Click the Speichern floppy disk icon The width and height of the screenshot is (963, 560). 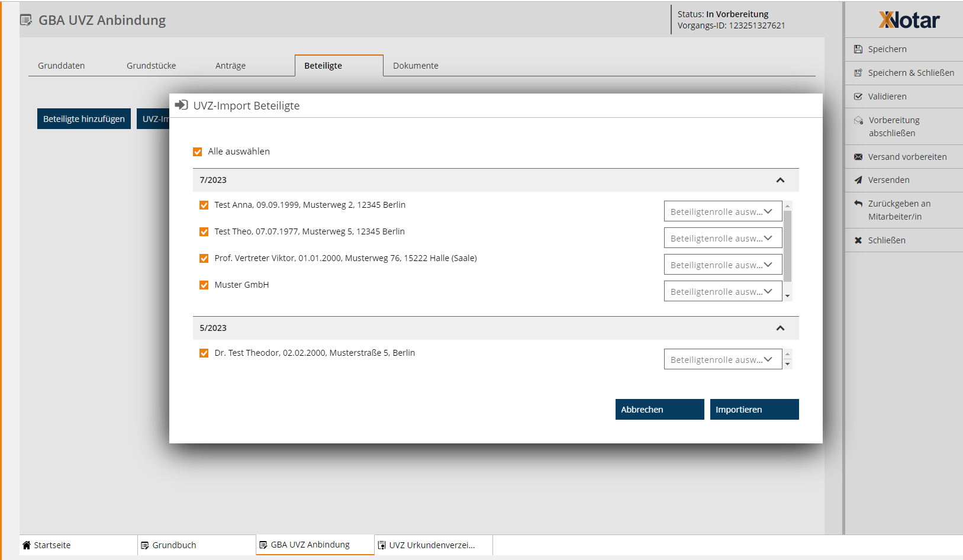pyautogui.click(x=858, y=49)
